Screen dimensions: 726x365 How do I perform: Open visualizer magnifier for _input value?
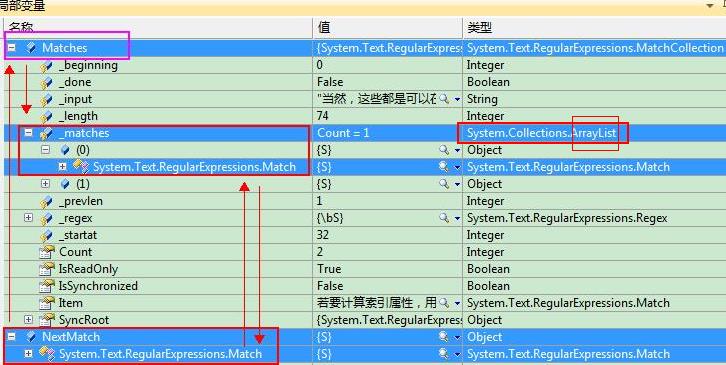point(444,99)
